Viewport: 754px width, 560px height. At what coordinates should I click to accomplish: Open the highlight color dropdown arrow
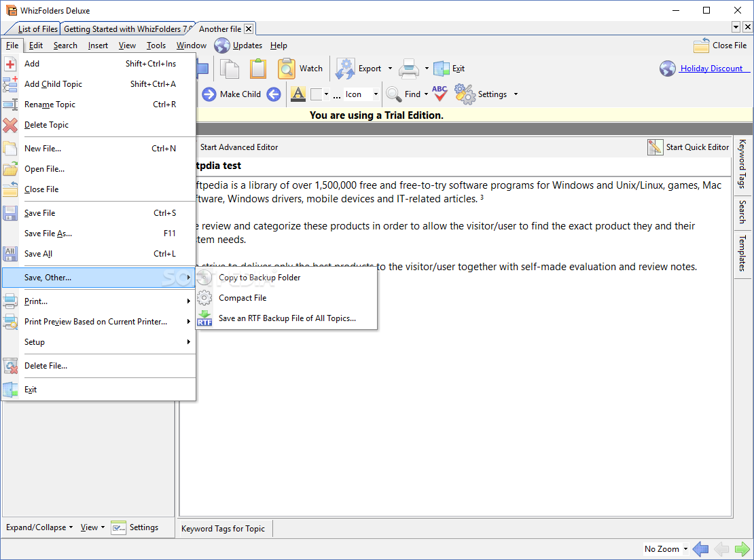click(x=326, y=94)
